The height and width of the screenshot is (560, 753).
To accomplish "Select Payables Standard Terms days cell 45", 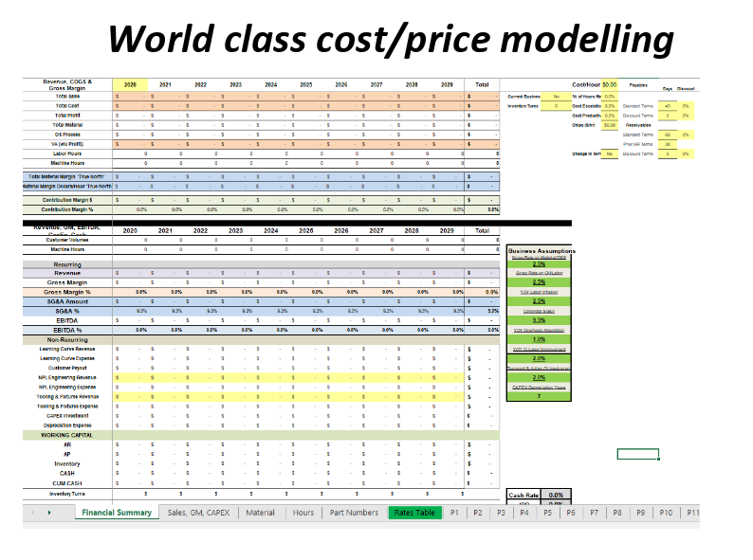I will coord(669,106).
